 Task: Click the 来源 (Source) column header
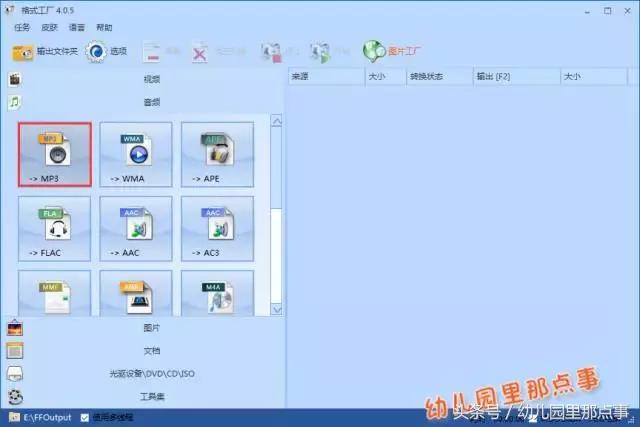[327, 76]
